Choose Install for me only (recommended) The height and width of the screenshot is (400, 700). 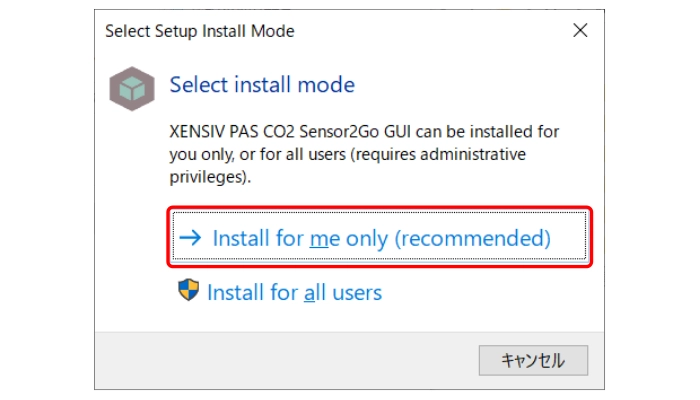(x=379, y=236)
